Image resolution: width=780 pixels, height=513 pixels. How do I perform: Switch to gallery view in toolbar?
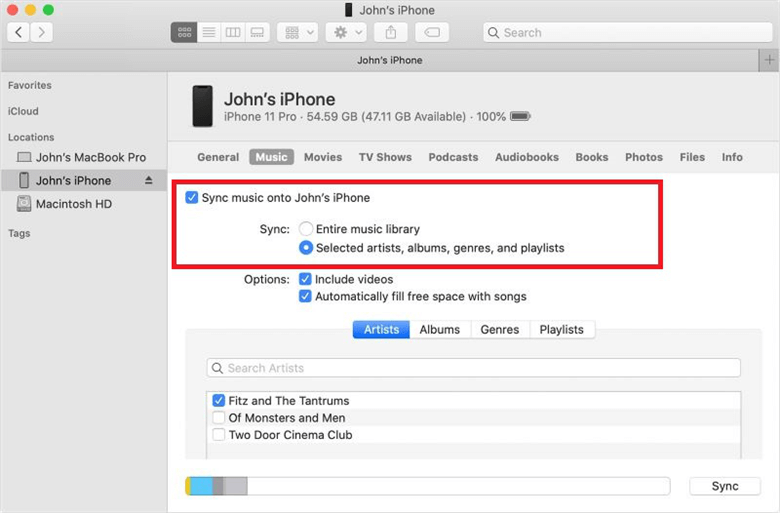click(257, 33)
